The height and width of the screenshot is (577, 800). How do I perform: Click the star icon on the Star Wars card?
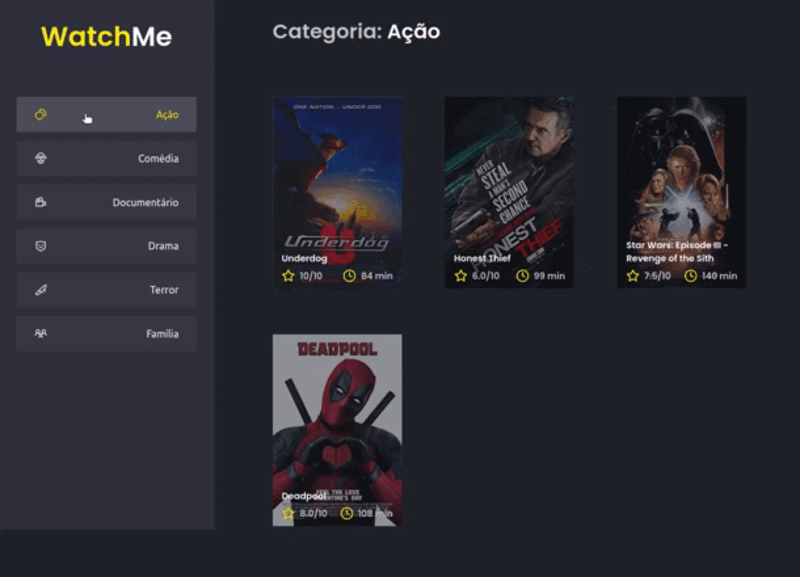(x=633, y=276)
